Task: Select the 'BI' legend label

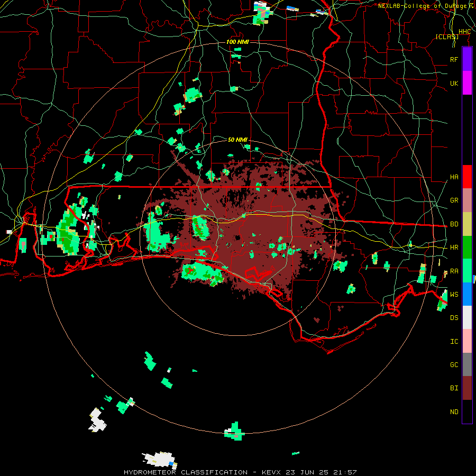Action: (454, 388)
